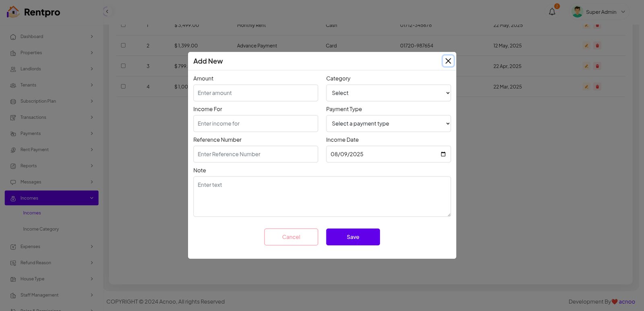Click the notification bell icon
This screenshot has height=311, width=644.
point(552,12)
